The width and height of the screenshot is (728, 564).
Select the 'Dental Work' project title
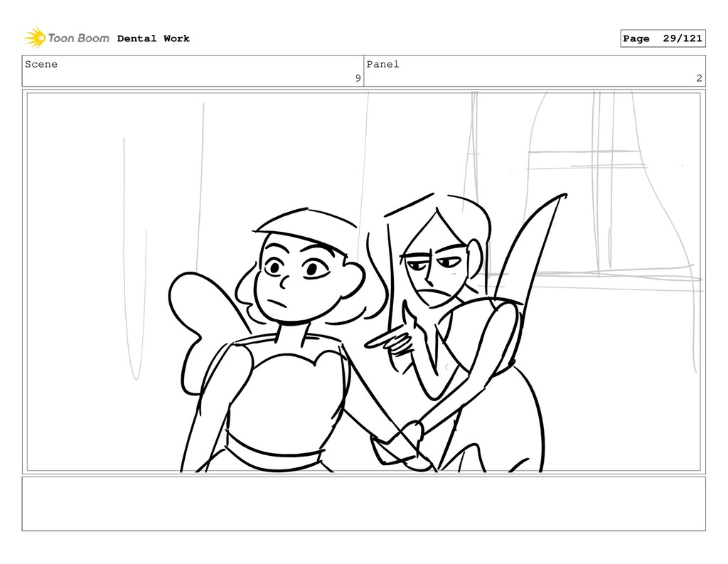point(154,38)
